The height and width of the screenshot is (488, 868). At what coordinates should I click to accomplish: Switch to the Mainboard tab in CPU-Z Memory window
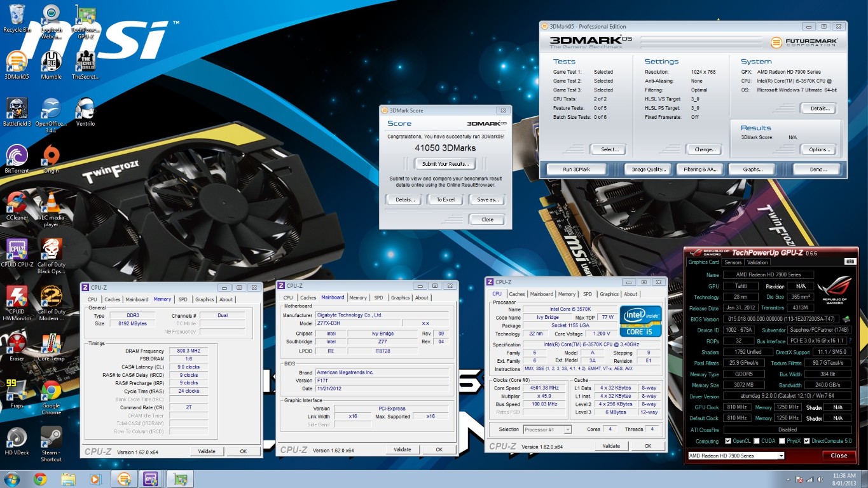click(137, 299)
